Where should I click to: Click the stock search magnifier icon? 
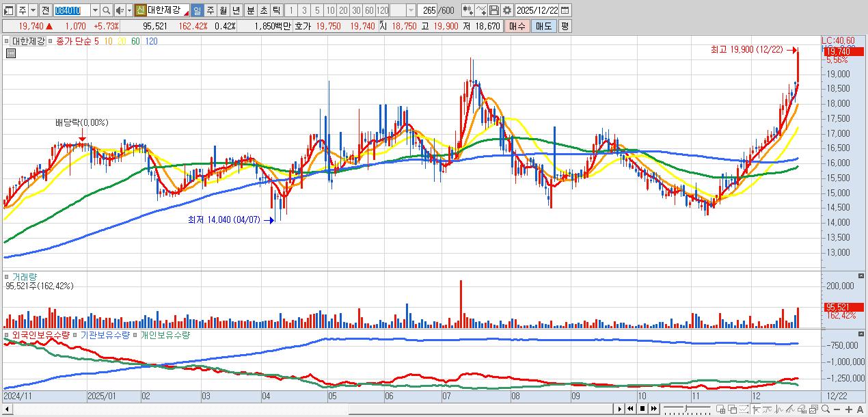[x=107, y=10]
